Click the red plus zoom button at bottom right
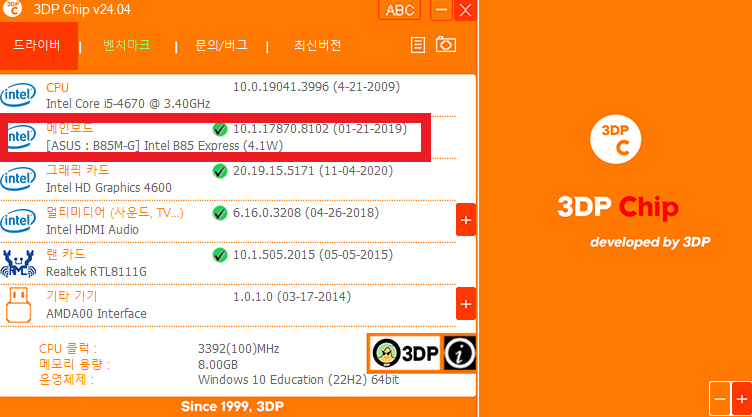The height and width of the screenshot is (417, 752). [741, 399]
